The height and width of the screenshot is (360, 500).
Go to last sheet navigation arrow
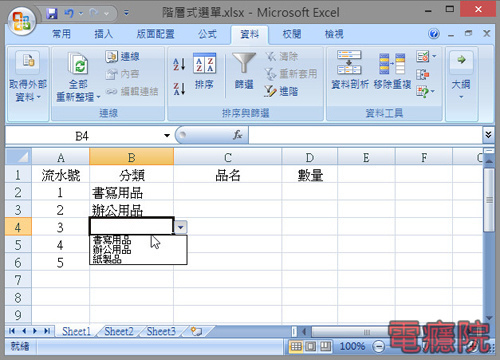pyautogui.click(x=47, y=331)
